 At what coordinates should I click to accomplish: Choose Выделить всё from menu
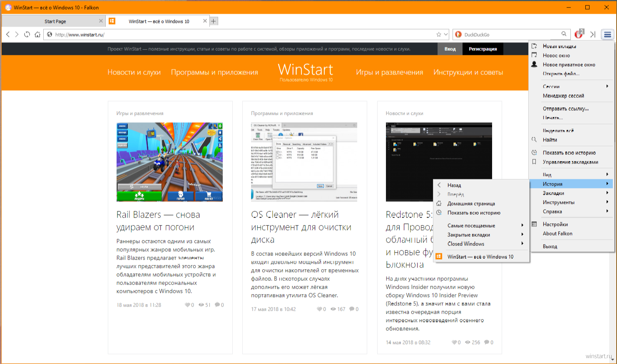[572, 131]
